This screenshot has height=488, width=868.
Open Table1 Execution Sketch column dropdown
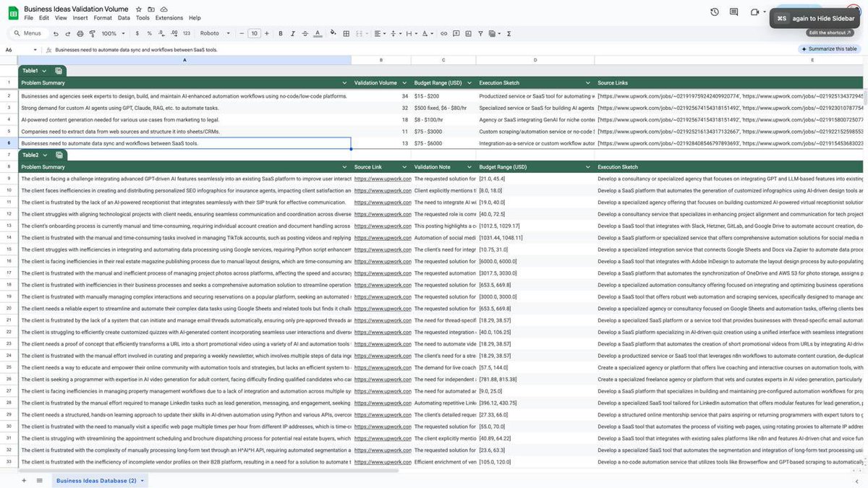[588, 82]
